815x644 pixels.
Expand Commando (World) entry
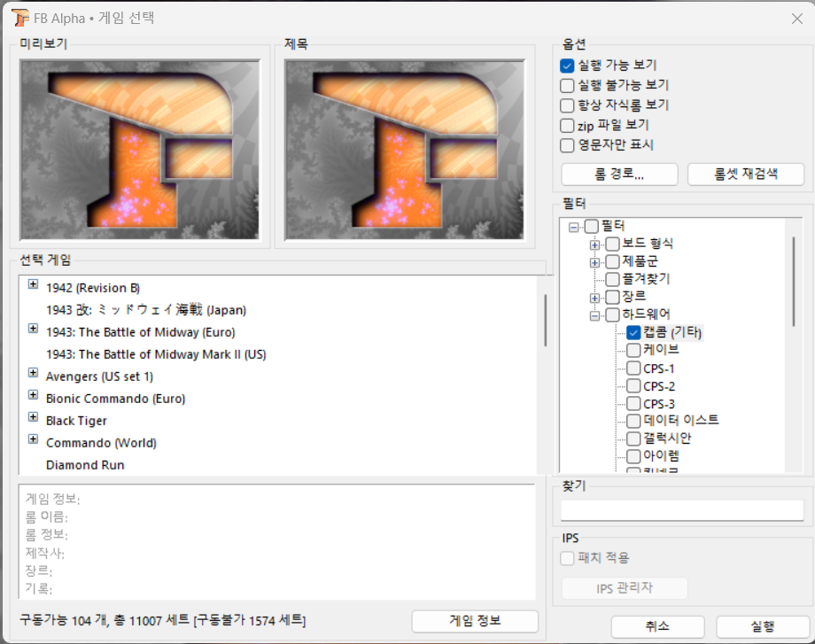[x=34, y=439]
